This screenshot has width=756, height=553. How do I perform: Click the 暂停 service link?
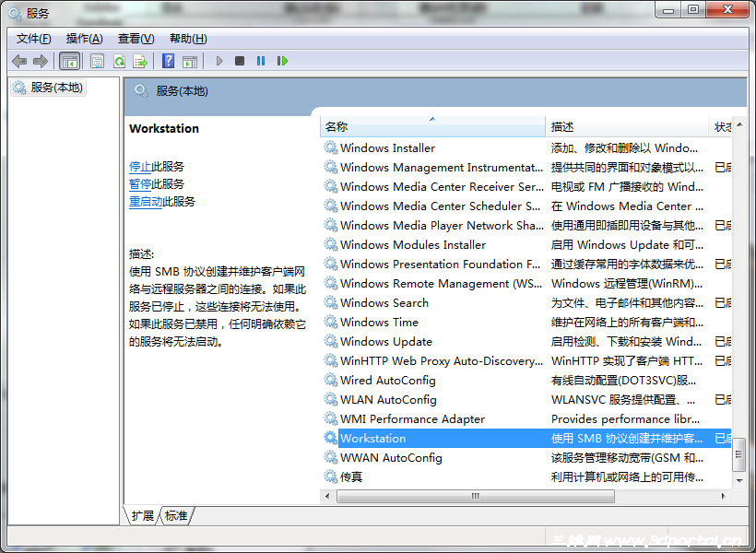(x=140, y=183)
